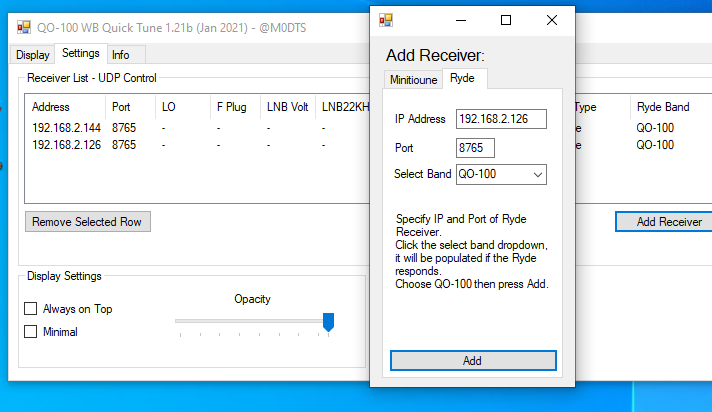Switch to the Minitioune tab
The width and height of the screenshot is (712, 412).
(411, 79)
